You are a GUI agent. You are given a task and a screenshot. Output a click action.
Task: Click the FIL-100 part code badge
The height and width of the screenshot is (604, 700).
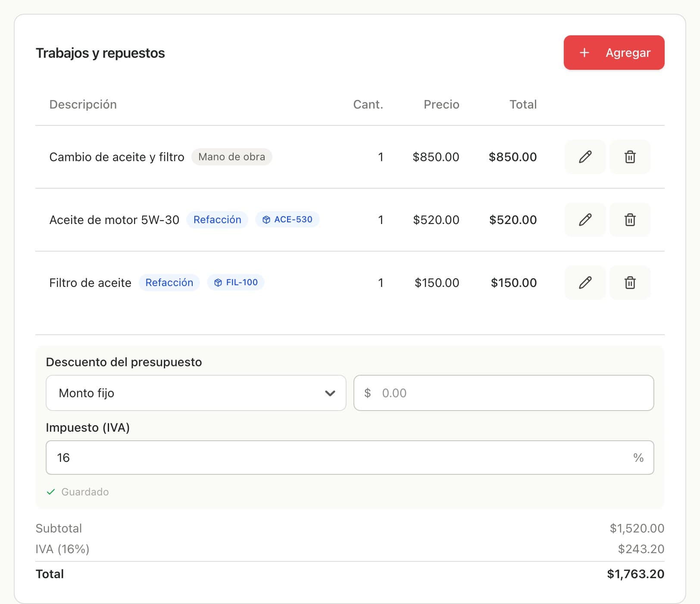pyautogui.click(x=236, y=283)
